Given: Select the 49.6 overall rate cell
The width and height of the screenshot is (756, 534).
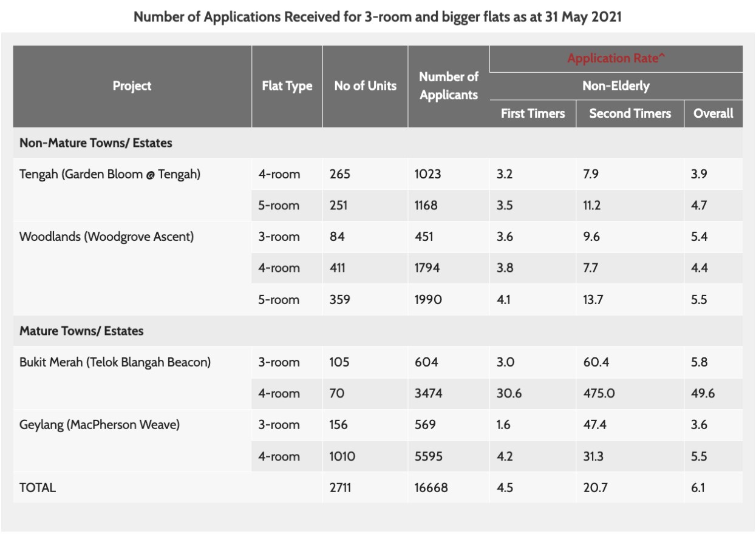Looking at the screenshot, I should (x=703, y=394).
